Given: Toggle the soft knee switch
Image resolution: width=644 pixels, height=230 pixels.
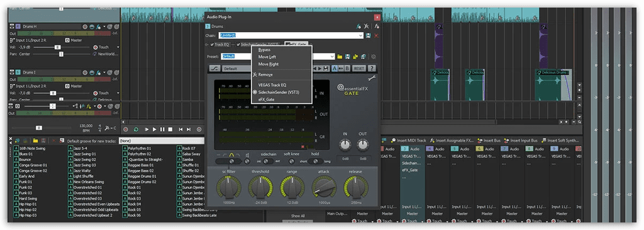Looking at the screenshot, I should (x=292, y=161).
